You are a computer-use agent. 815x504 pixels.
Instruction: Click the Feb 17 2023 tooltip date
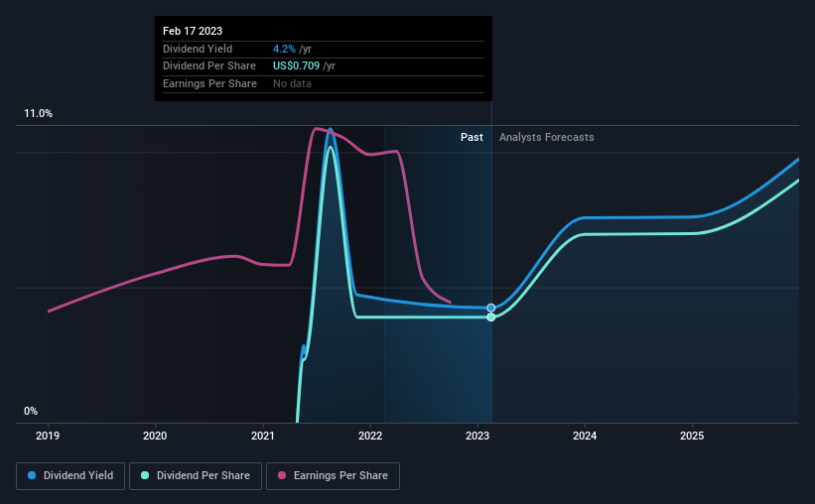(x=193, y=31)
